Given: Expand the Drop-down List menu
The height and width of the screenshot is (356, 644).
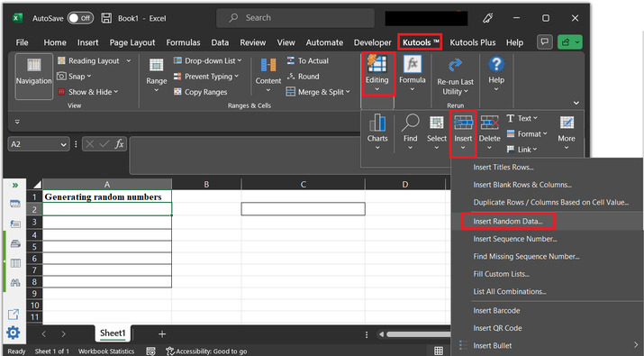Looking at the screenshot, I should point(208,61).
